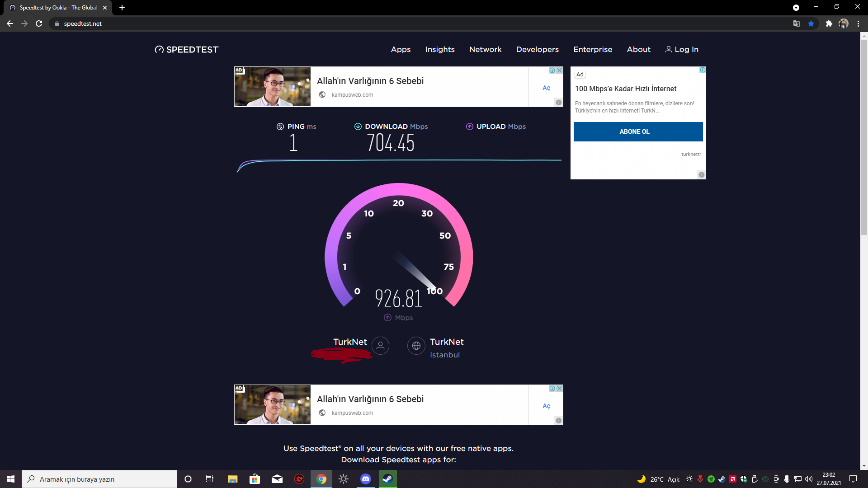Open the Network menu
The width and height of the screenshot is (868, 488).
point(485,49)
